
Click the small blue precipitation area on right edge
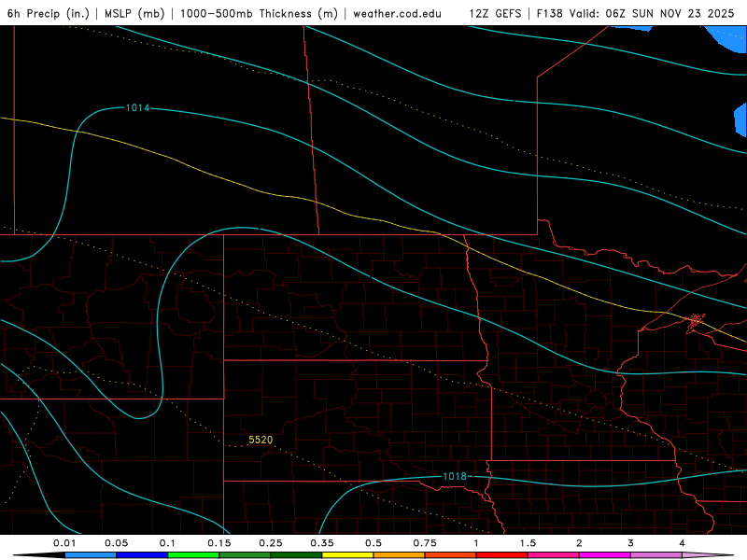741,120
